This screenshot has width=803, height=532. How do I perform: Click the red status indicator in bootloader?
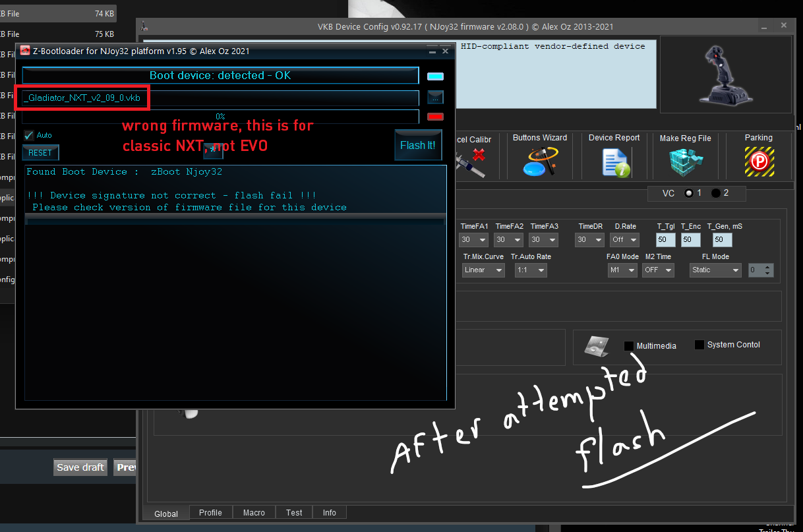point(435,117)
